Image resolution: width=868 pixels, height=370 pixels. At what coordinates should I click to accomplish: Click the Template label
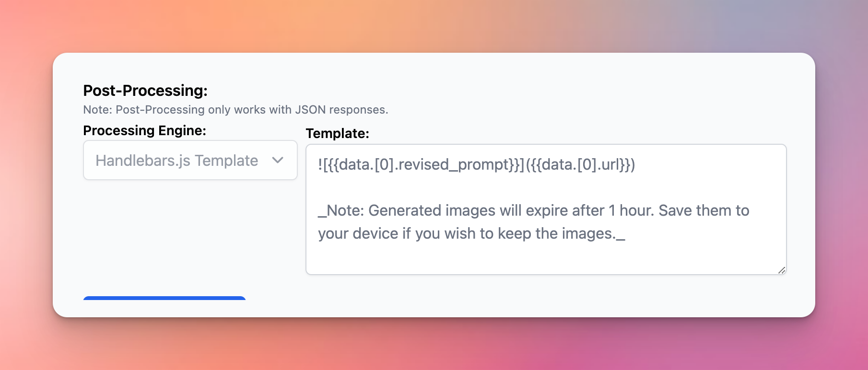(x=338, y=133)
